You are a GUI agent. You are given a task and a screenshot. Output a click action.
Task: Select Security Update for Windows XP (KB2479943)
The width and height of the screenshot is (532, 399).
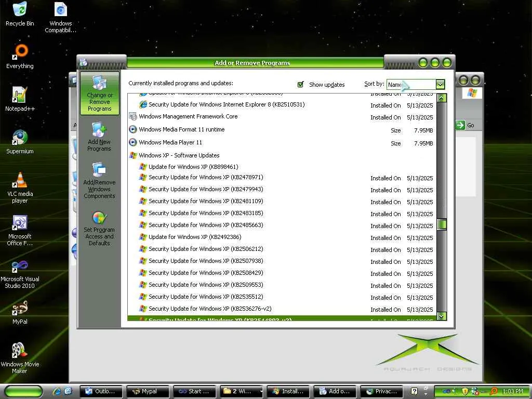point(206,189)
